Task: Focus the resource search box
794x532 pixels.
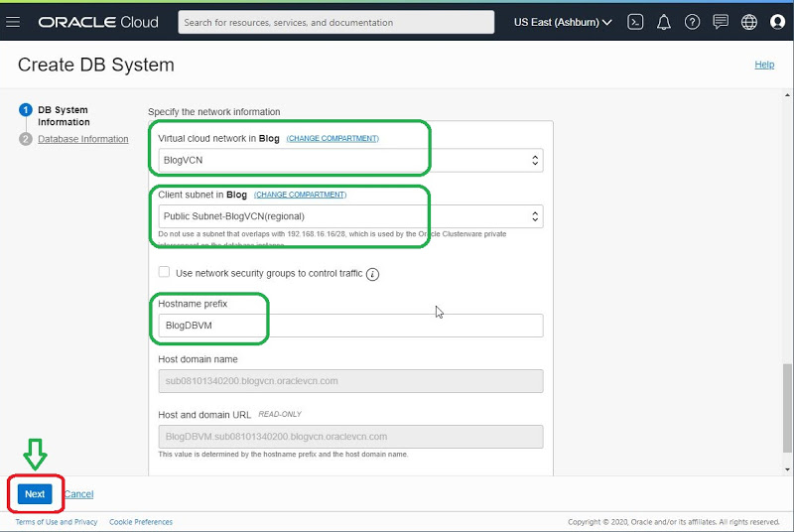Action: click(335, 22)
